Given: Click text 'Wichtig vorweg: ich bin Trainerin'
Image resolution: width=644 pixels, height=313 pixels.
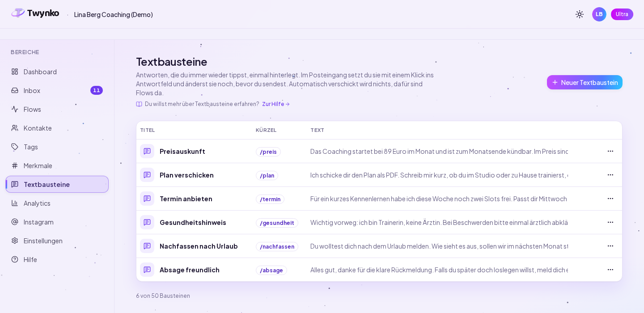Looking at the screenshot, I should [439, 222].
